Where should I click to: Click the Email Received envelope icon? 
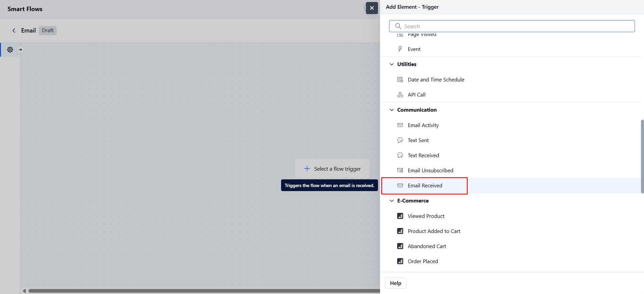pos(400,185)
